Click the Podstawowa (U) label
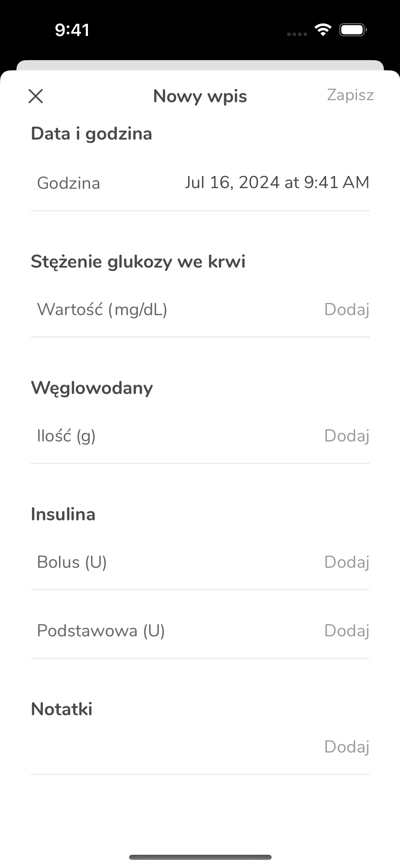Screen dimensions: 400x868 pyautogui.click(x=101, y=631)
